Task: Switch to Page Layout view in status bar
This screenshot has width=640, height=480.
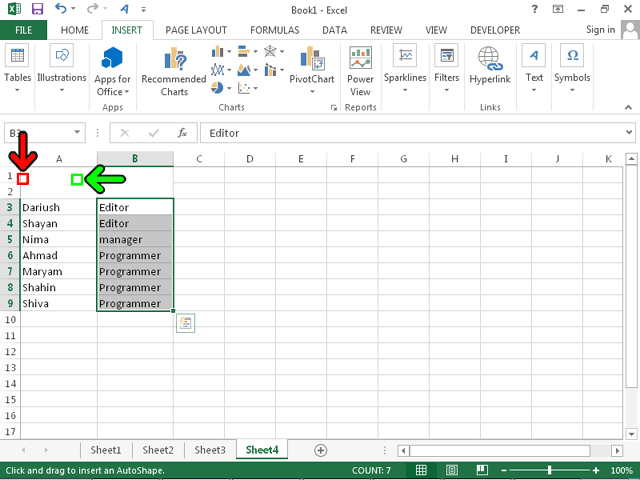Action: point(451,470)
